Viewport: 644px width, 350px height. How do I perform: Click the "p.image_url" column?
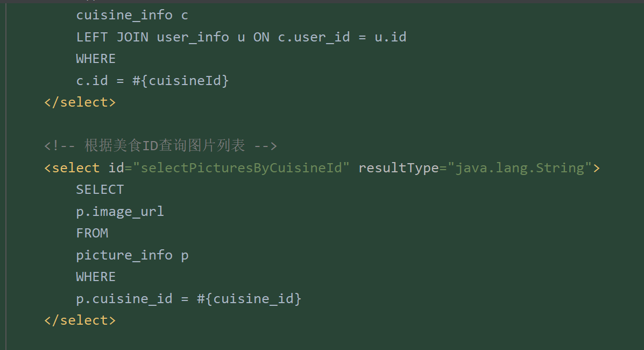tap(120, 212)
